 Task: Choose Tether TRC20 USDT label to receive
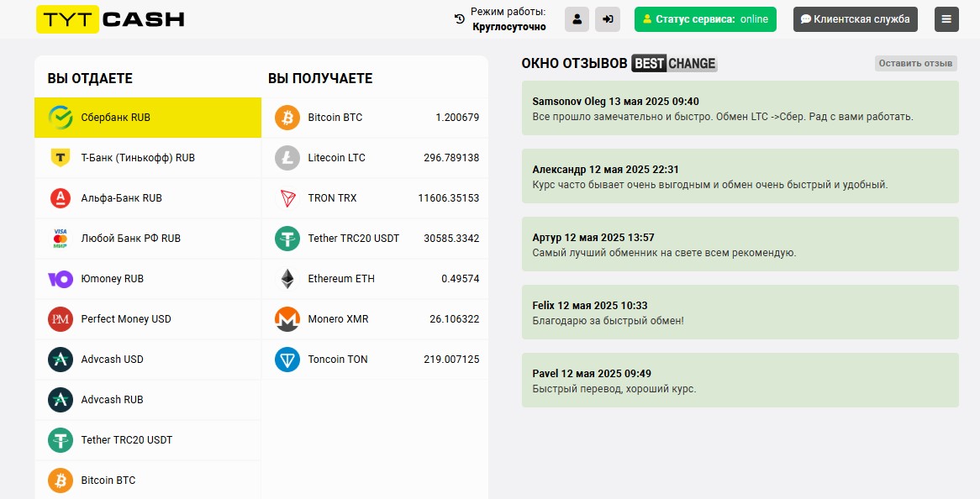click(354, 238)
